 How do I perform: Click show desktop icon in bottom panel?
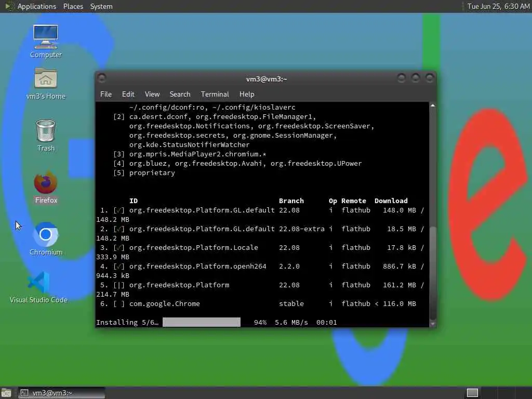click(6, 393)
